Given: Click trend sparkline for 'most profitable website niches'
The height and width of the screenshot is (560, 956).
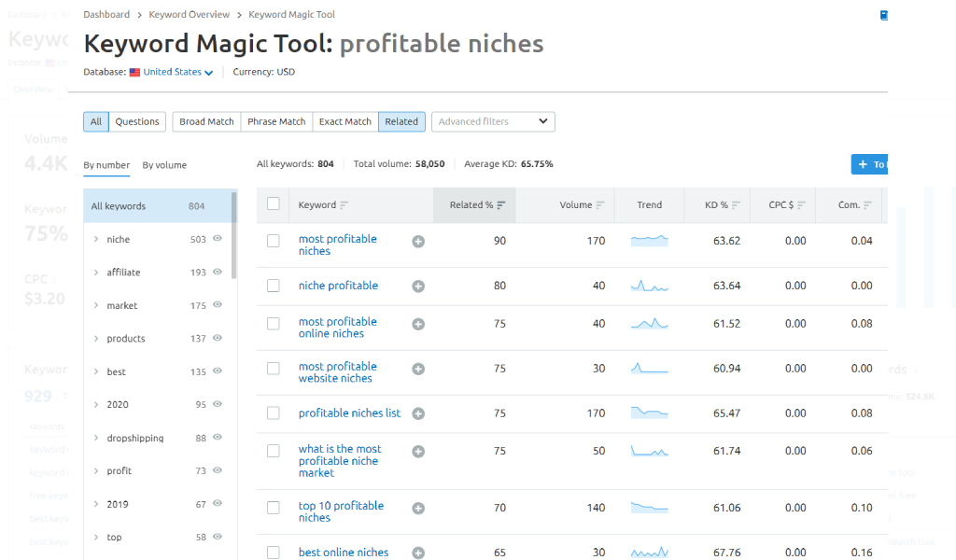Looking at the screenshot, I should (x=650, y=369).
